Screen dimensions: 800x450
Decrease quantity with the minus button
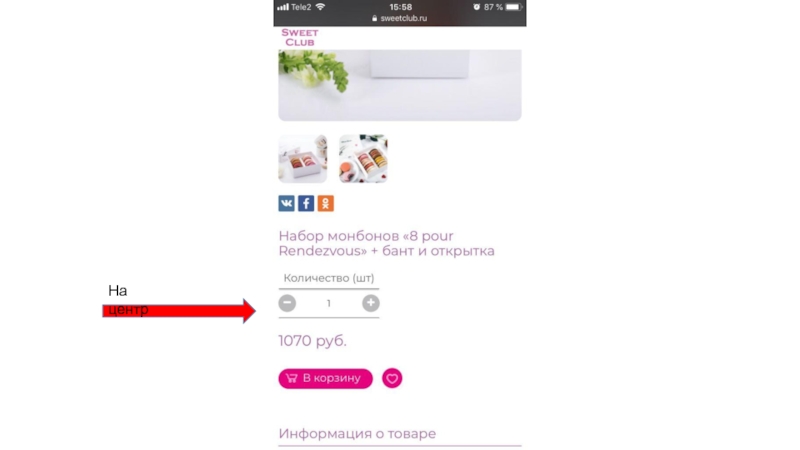coord(287,303)
